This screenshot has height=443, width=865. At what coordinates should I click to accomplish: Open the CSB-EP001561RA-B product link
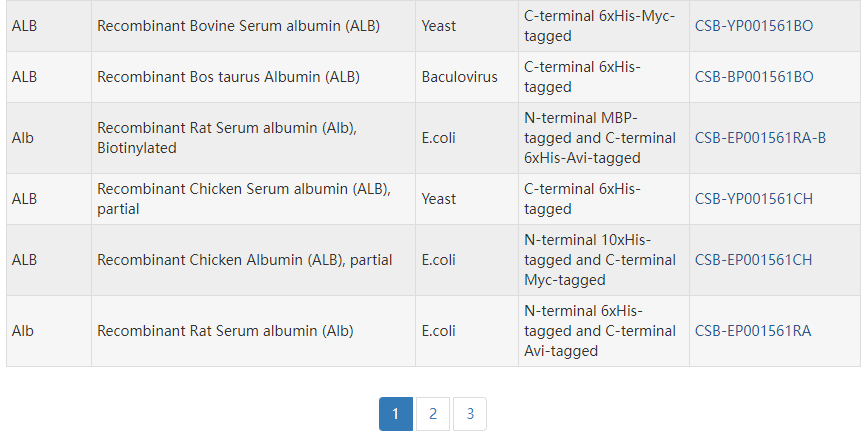pyautogui.click(x=760, y=138)
